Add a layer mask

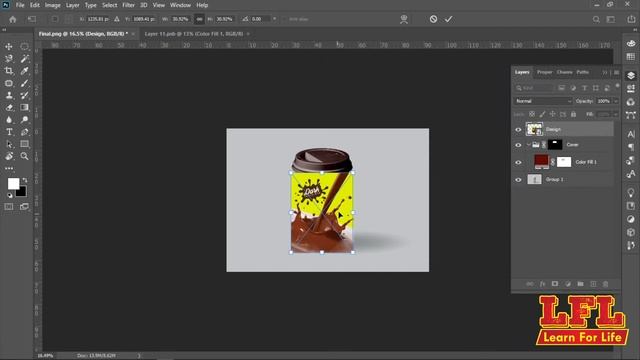(x=555, y=284)
